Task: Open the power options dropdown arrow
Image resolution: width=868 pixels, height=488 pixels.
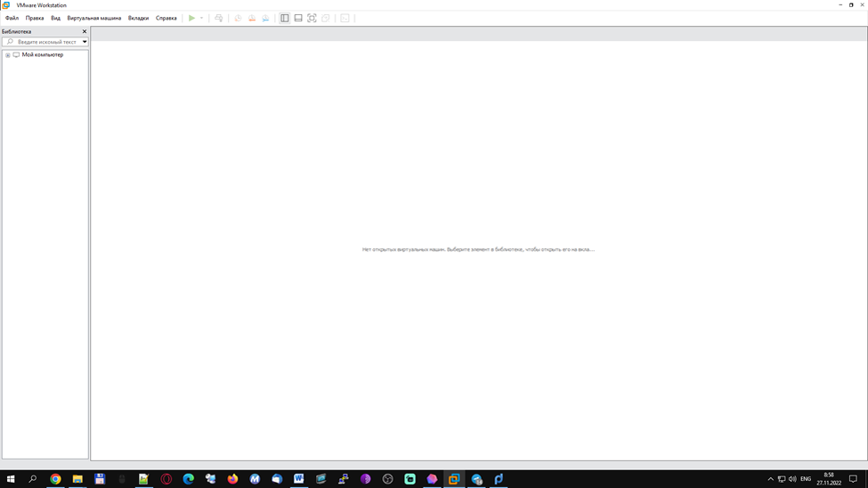Action: pos(201,19)
